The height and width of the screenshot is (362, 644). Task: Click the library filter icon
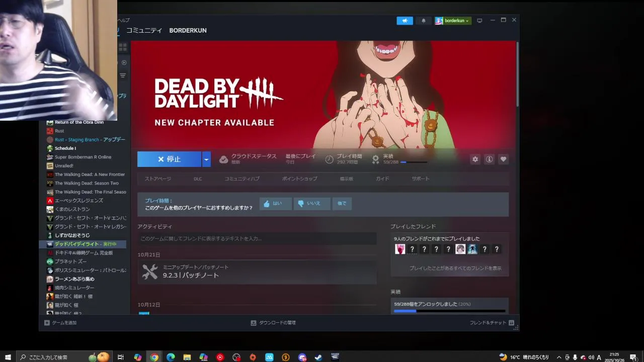click(123, 75)
